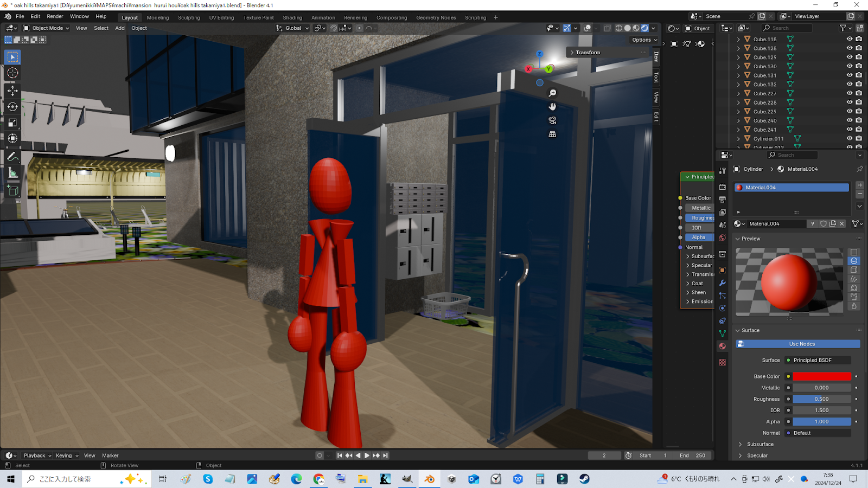Set material preview shape to cube

point(854,269)
